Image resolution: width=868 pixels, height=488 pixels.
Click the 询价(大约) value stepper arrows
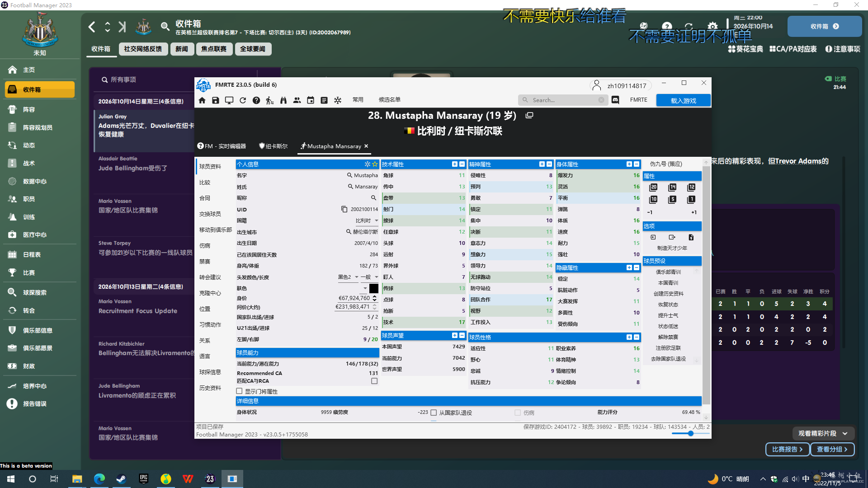(374, 307)
